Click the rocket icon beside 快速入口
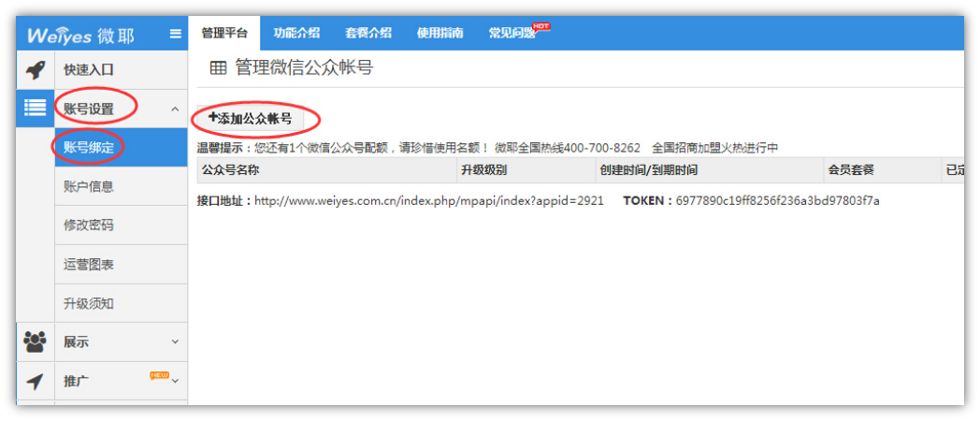 (35, 69)
